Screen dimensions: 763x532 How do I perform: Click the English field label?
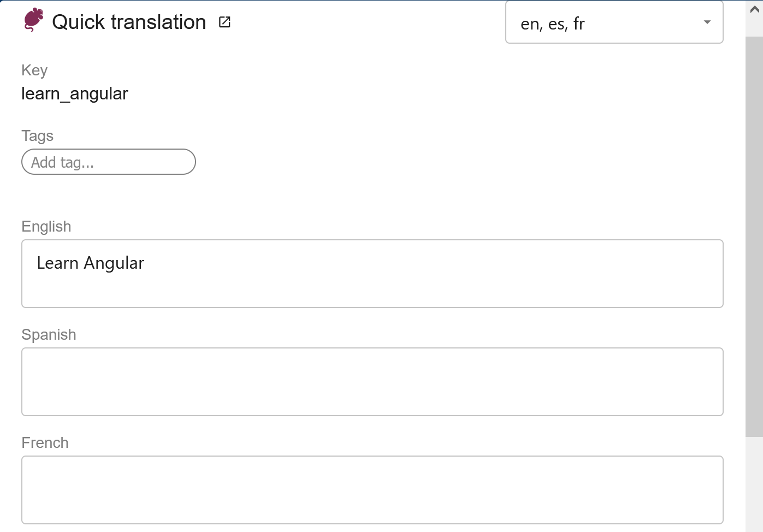click(x=46, y=226)
